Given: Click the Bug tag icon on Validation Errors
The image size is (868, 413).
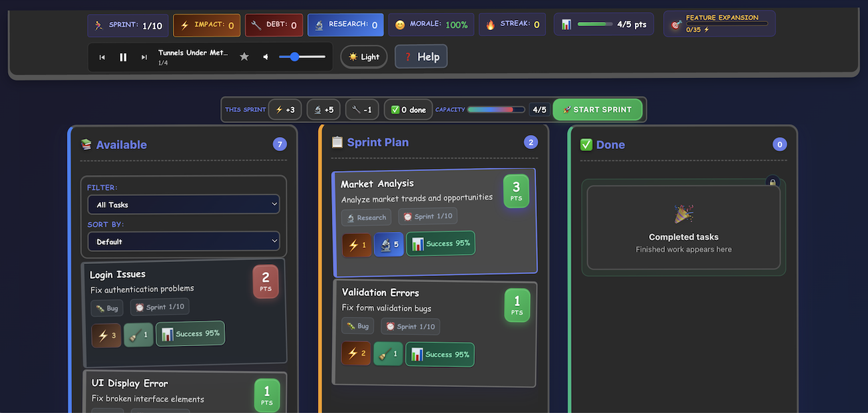Looking at the screenshot, I should [x=351, y=325].
